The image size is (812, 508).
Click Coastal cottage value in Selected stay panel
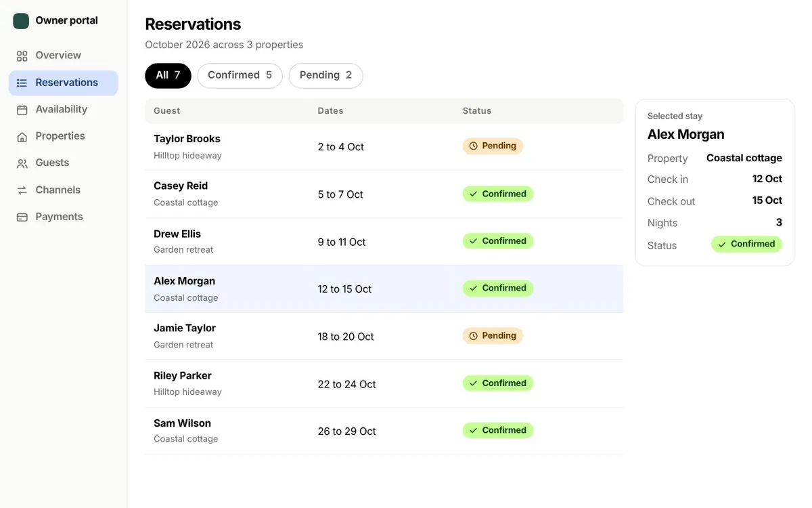(x=744, y=158)
